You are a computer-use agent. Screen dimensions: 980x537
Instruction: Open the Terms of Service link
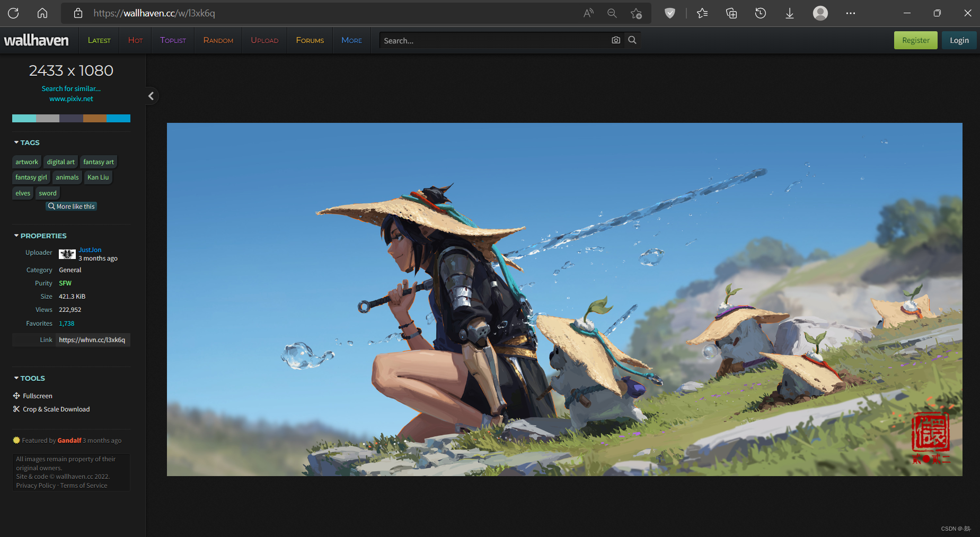pos(84,485)
